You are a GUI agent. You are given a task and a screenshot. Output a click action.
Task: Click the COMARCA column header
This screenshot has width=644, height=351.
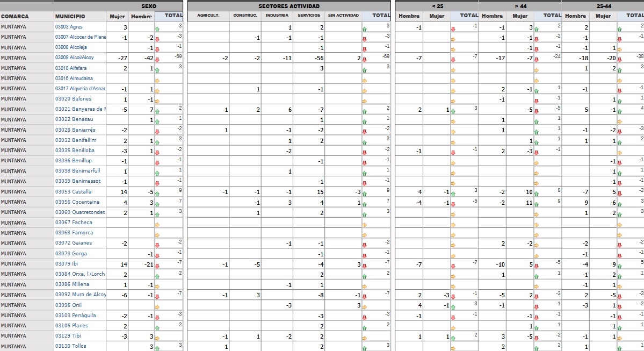pos(15,17)
